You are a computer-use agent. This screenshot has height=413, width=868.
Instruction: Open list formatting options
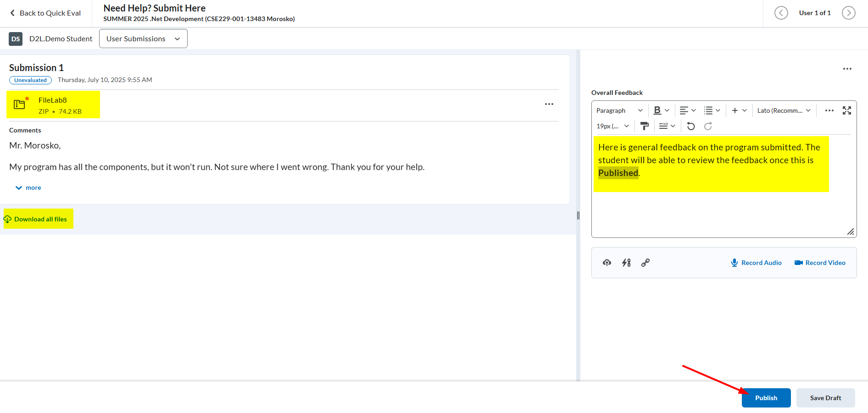coord(712,110)
